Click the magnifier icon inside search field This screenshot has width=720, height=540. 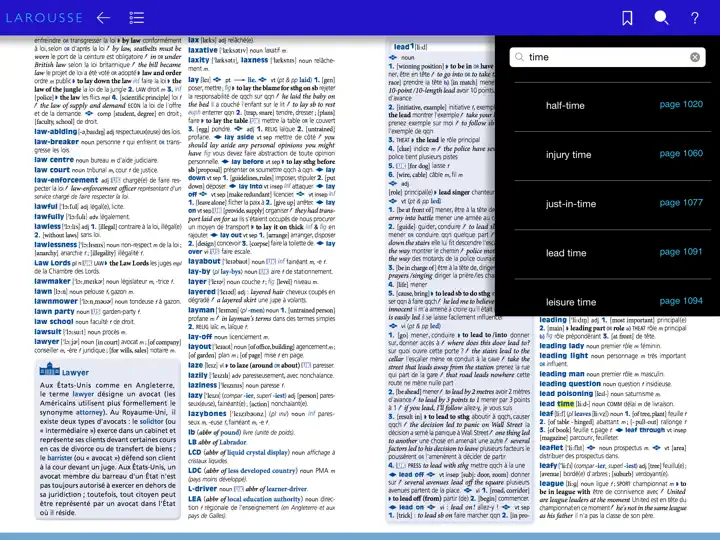pyautogui.click(x=519, y=57)
